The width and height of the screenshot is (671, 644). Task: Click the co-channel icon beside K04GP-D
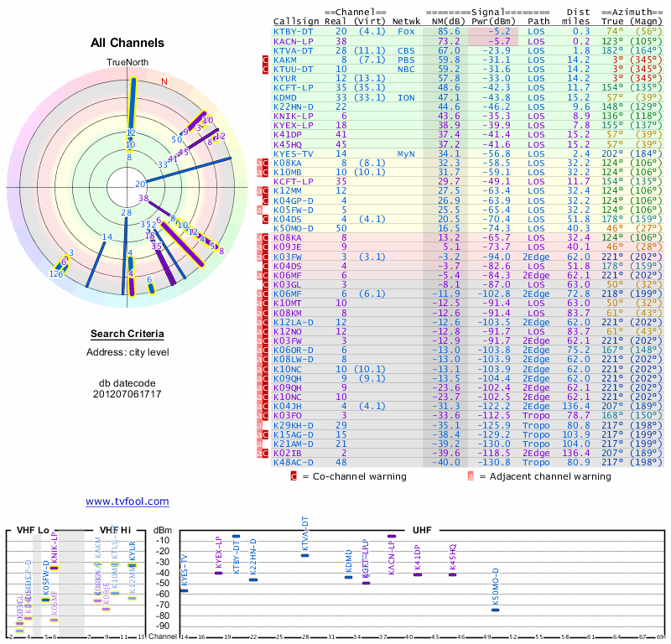click(265, 200)
